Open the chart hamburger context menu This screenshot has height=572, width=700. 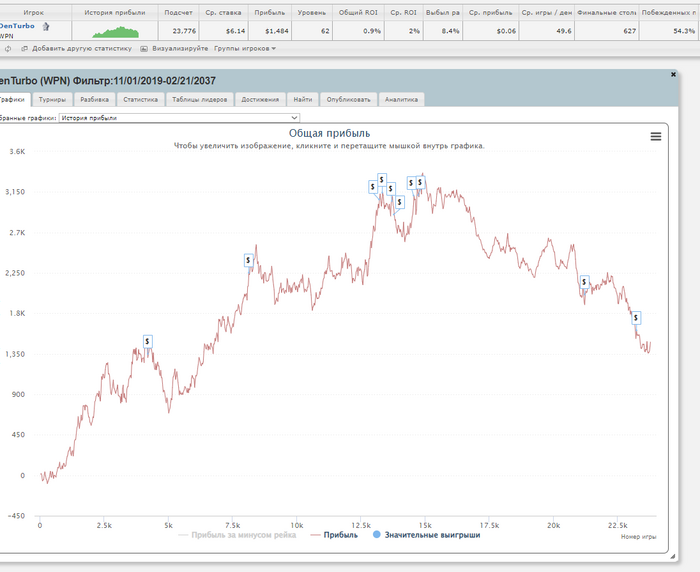click(x=655, y=137)
